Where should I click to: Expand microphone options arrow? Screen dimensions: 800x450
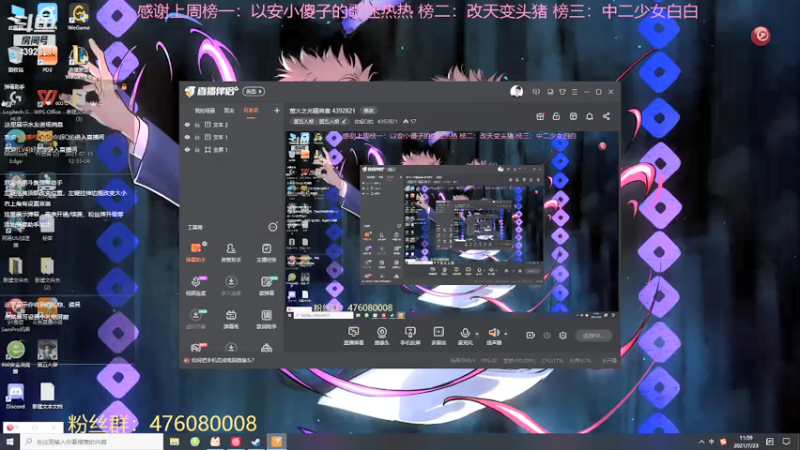point(477,334)
